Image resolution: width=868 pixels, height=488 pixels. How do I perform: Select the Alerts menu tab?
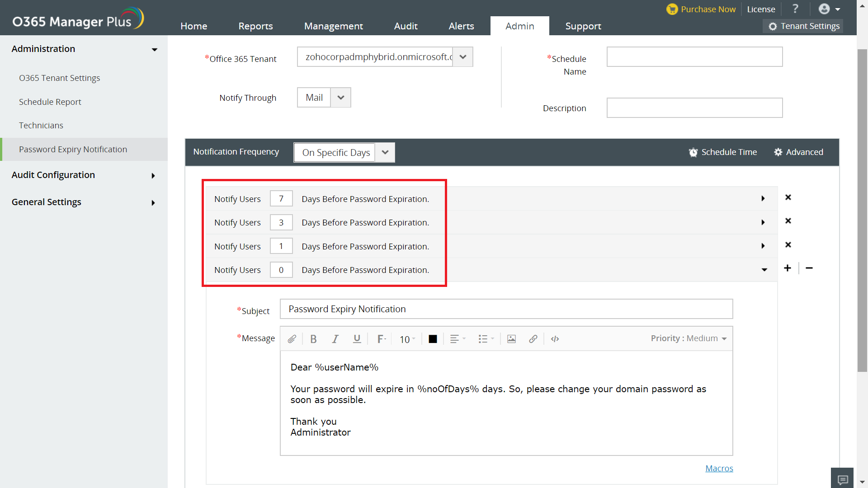click(x=462, y=25)
